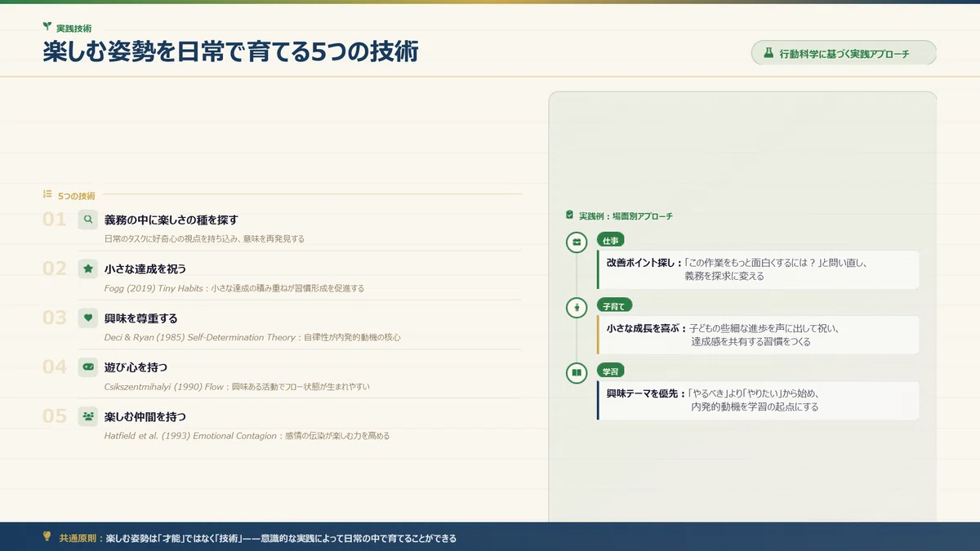Click the heading 楽しむ仲間を持つ

tap(145, 415)
